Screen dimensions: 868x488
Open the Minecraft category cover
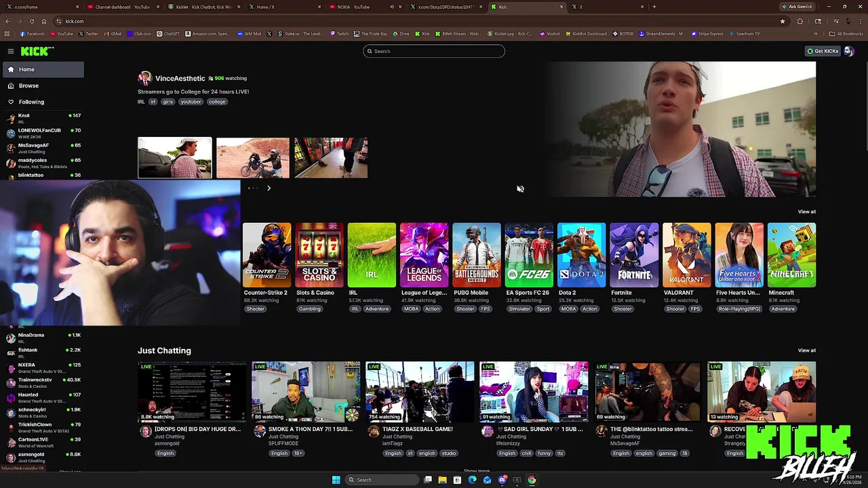[x=791, y=255]
